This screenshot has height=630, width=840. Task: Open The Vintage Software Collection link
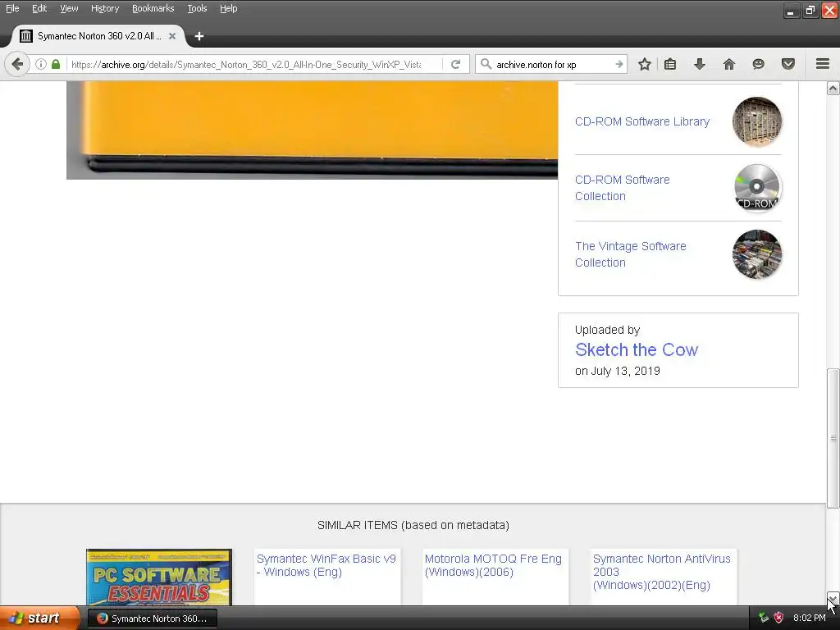631,254
